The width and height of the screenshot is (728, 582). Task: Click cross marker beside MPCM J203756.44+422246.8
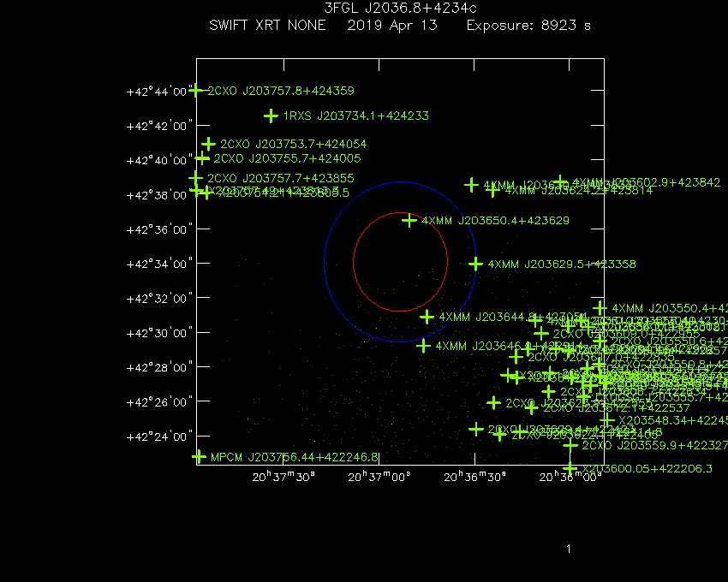pyautogui.click(x=199, y=457)
